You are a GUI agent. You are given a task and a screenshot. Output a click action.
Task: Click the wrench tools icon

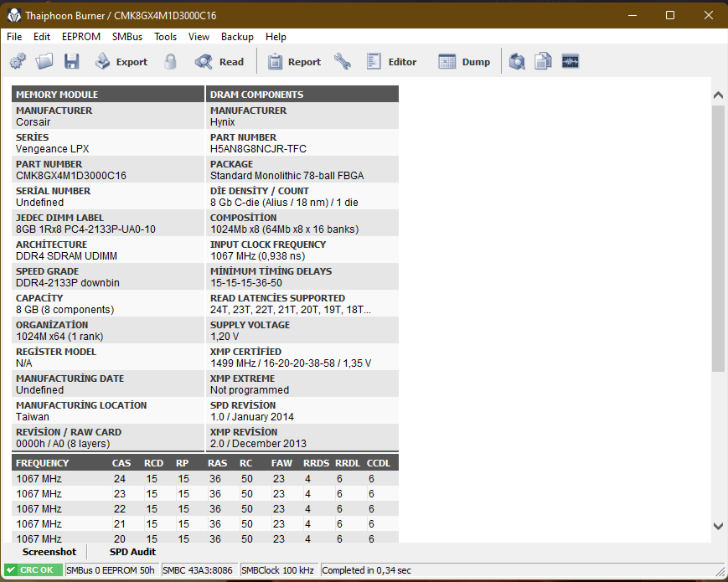coord(343,61)
